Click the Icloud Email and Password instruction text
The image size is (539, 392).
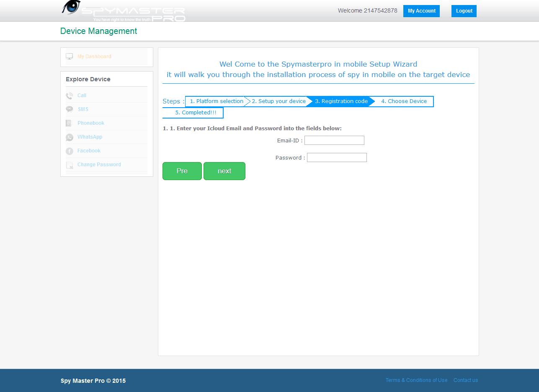pyautogui.click(x=252, y=128)
